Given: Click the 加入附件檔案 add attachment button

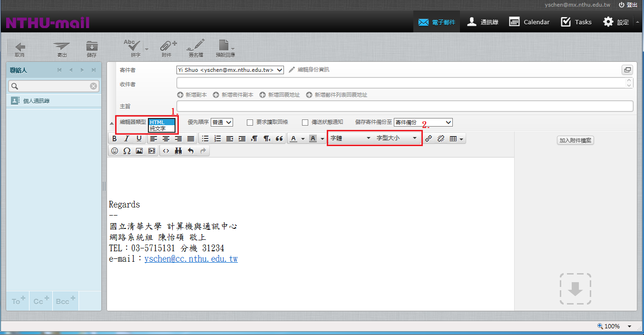Looking at the screenshot, I should (x=576, y=140).
